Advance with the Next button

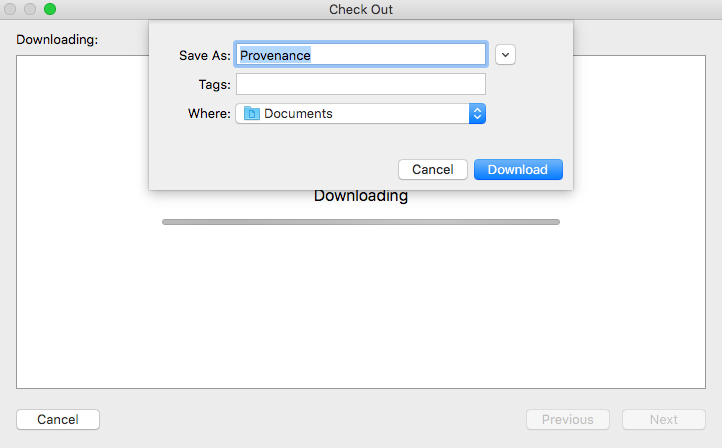(x=663, y=420)
